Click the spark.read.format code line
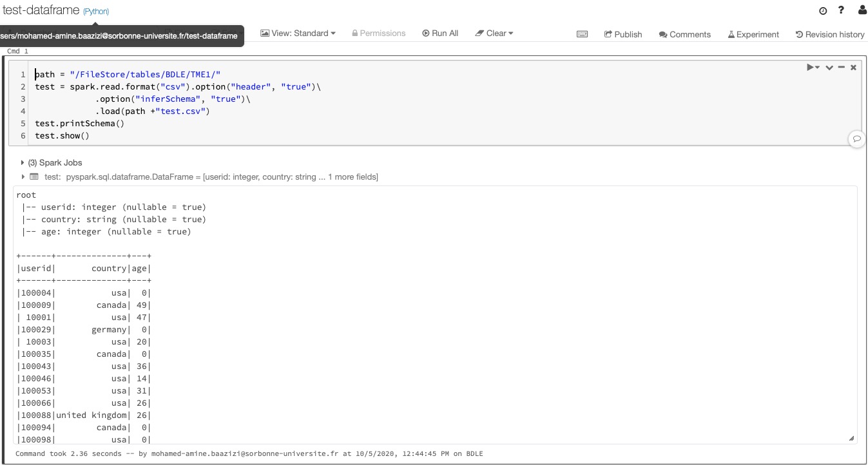Viewport: 868px width, 465px height. (x=178, y=87)
